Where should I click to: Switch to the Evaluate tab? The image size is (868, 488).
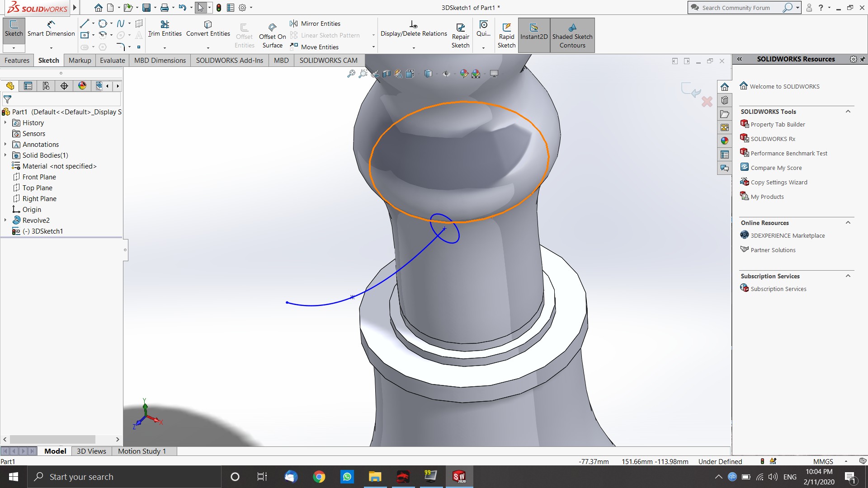click(x=112, y=61)
